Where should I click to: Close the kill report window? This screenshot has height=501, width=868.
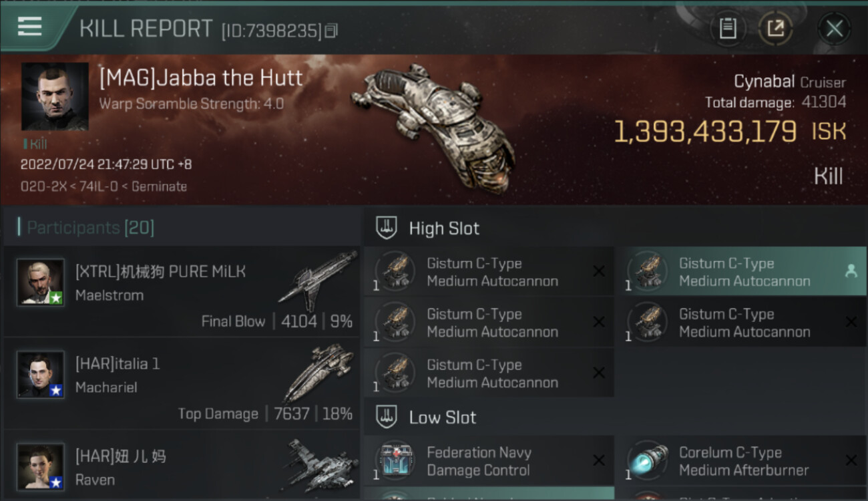(835, 29)
